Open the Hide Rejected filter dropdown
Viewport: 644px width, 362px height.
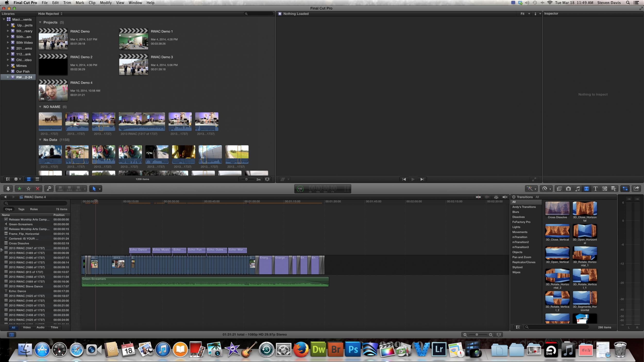(50, 14)
